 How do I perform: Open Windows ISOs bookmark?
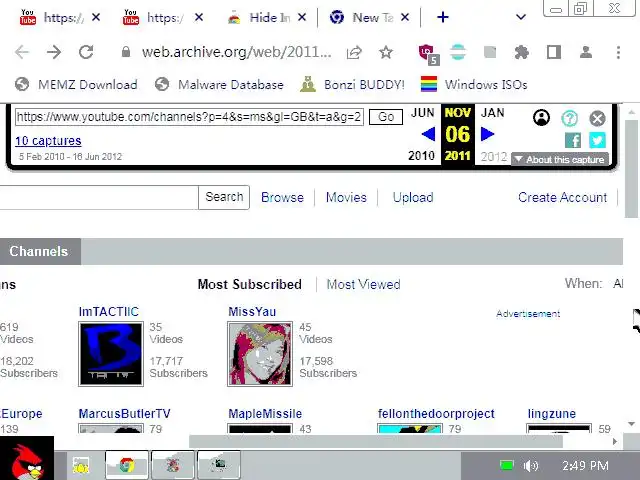474,84
